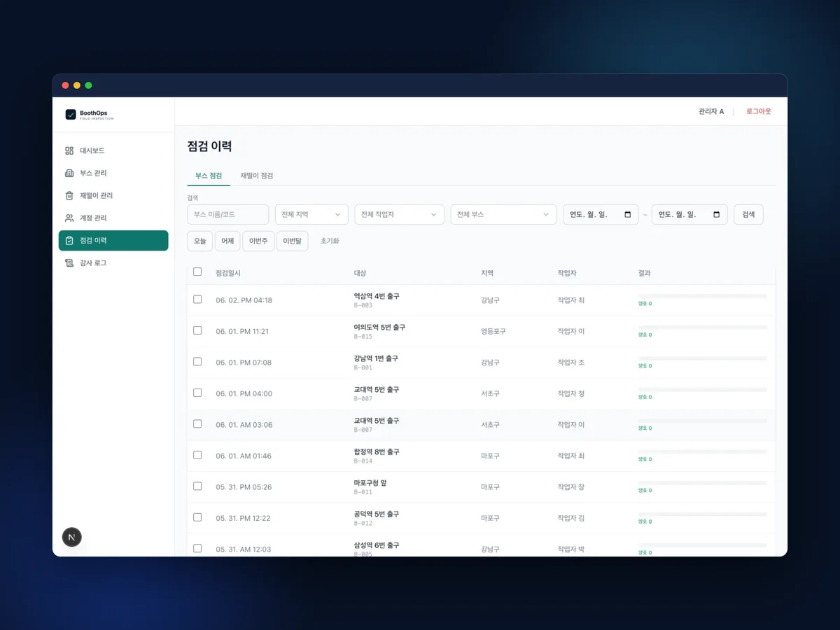Image resolution: width=840 pixels, height=630 pixels.
Task: Click the 결과 column header
Action: click(645, 273)
